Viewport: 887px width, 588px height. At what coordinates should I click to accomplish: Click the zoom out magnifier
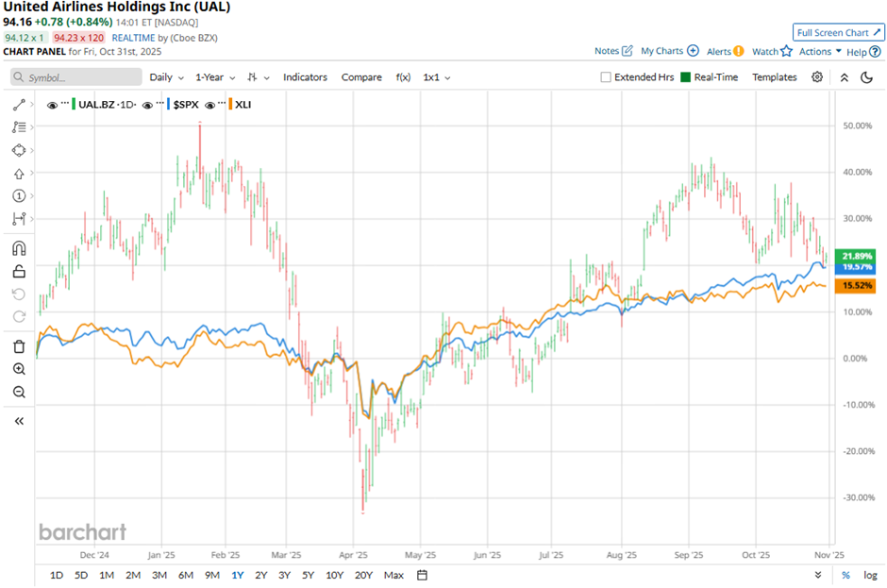click(19, 392)
